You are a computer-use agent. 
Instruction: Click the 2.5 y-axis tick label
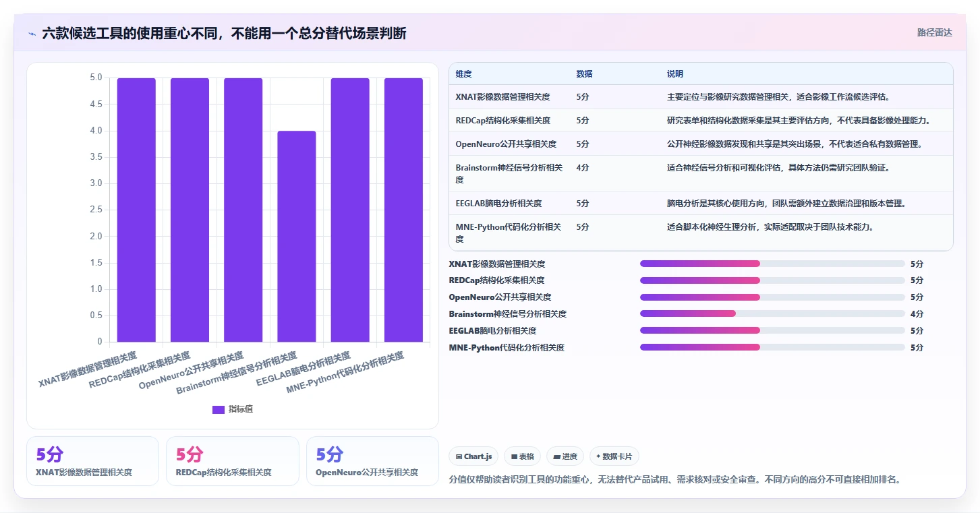[96, 210]
